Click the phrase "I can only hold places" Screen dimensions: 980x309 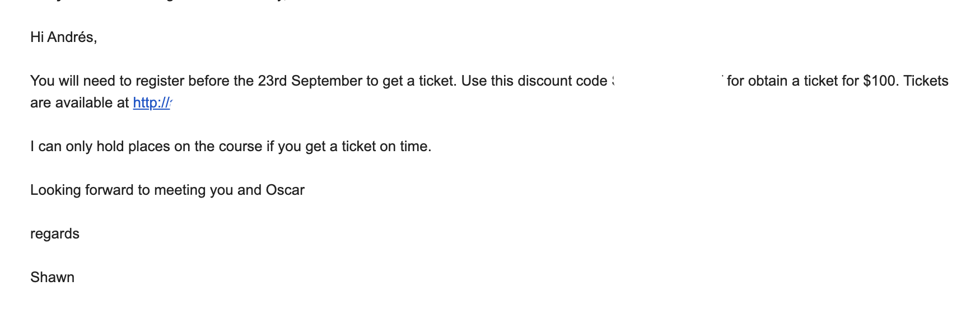click(100, 147)
